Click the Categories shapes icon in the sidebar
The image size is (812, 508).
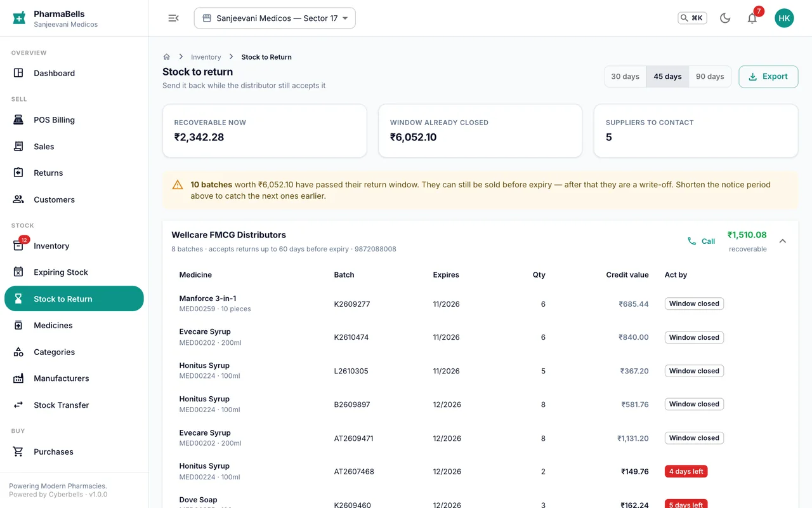coord(18,352)
